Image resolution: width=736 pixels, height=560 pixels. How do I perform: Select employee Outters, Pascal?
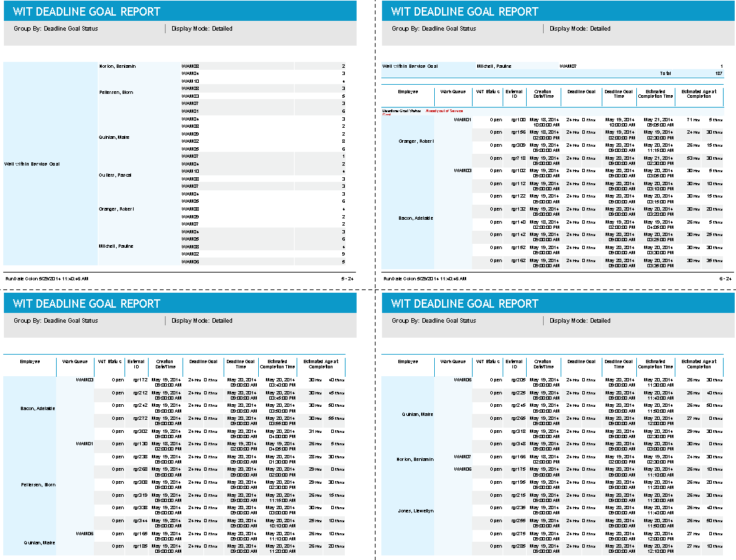point(115,175)
